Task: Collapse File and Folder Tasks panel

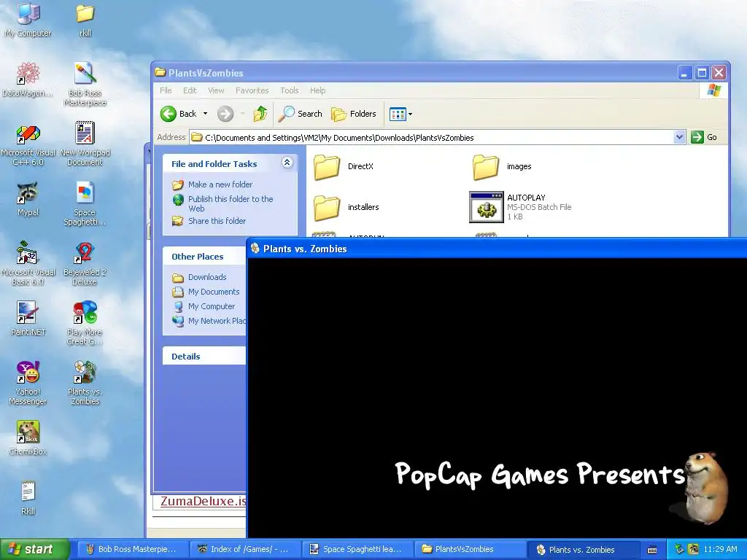Action: (x=287, y=163)
